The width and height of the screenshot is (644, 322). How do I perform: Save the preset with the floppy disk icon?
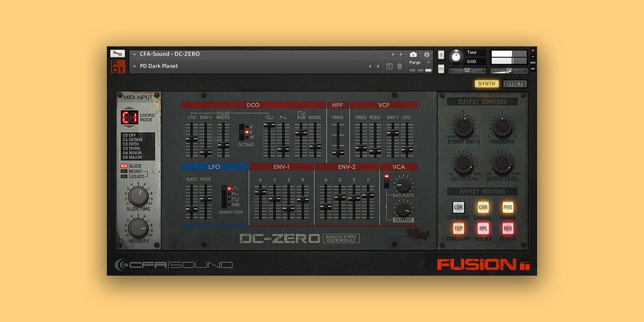click(390, 66)
